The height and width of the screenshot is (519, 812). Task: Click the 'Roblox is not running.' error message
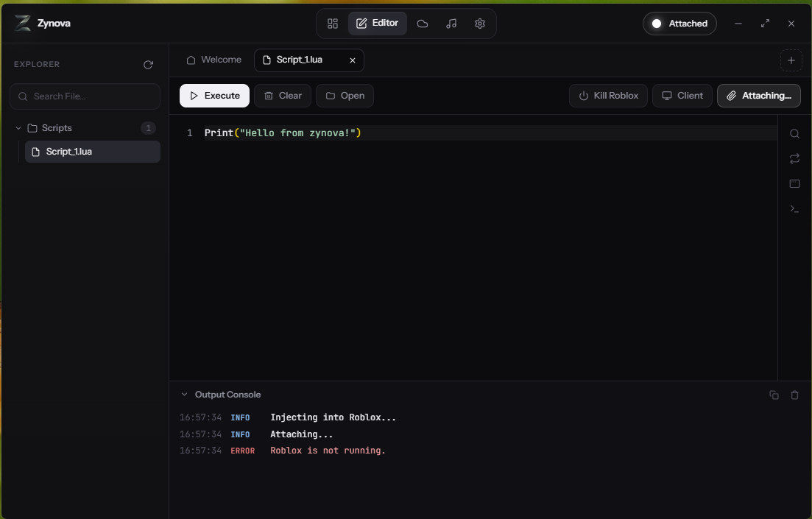tap(328, 451)
